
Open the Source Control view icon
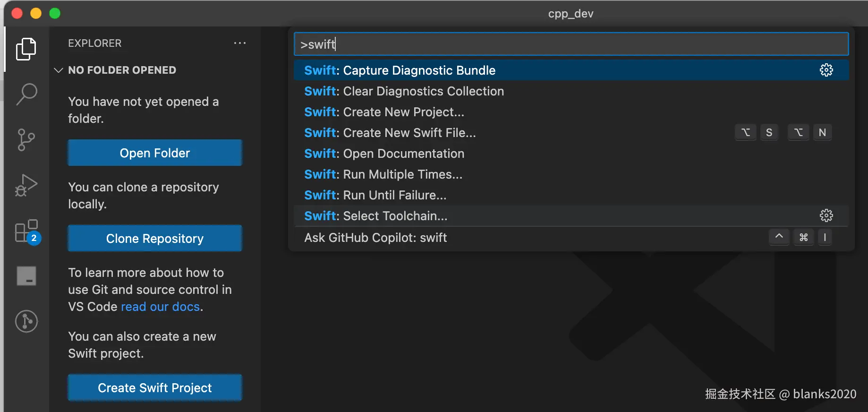(x=26, y=140)
